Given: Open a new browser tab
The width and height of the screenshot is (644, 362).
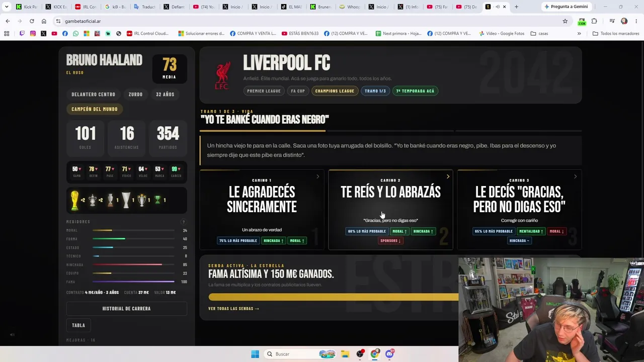Looking at the screenshot, I should [516, 7].
